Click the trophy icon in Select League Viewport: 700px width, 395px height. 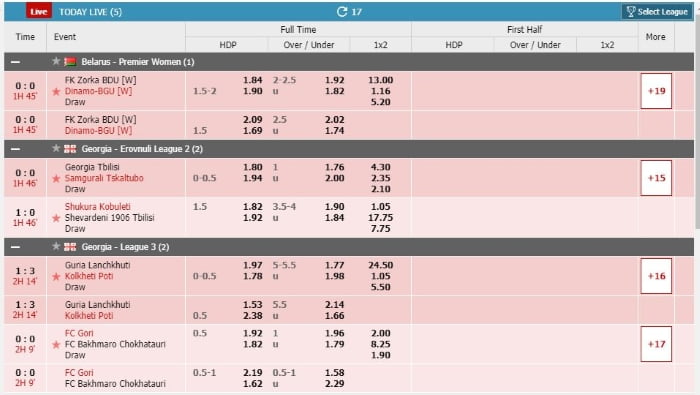[631, 12]
